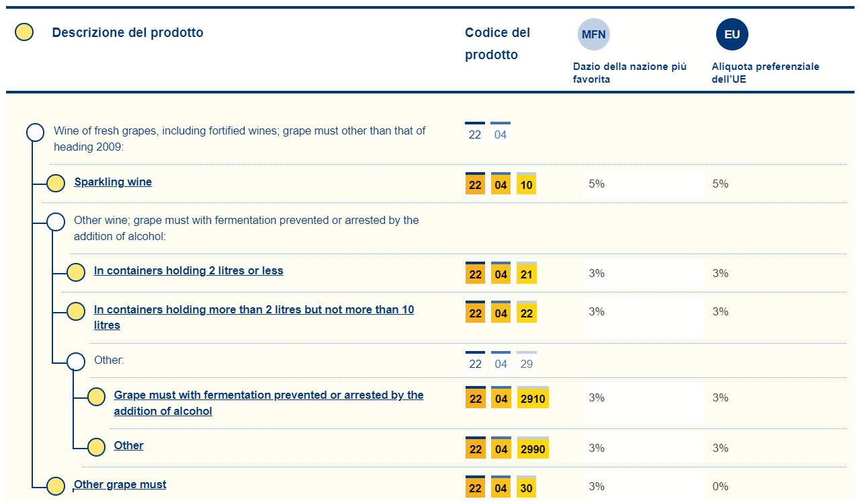Collapse the Other: node with code 29
Image resolution: width=868 pixels, height=501 pixels.
pyautogui.click(x=76, y=361)
